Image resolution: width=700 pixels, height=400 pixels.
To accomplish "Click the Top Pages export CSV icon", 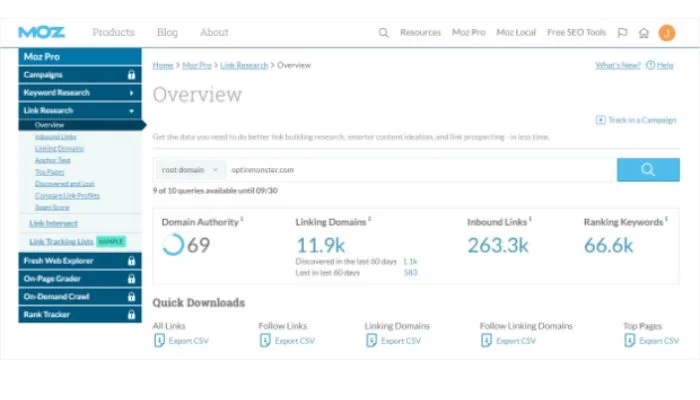I will [629, 341].
